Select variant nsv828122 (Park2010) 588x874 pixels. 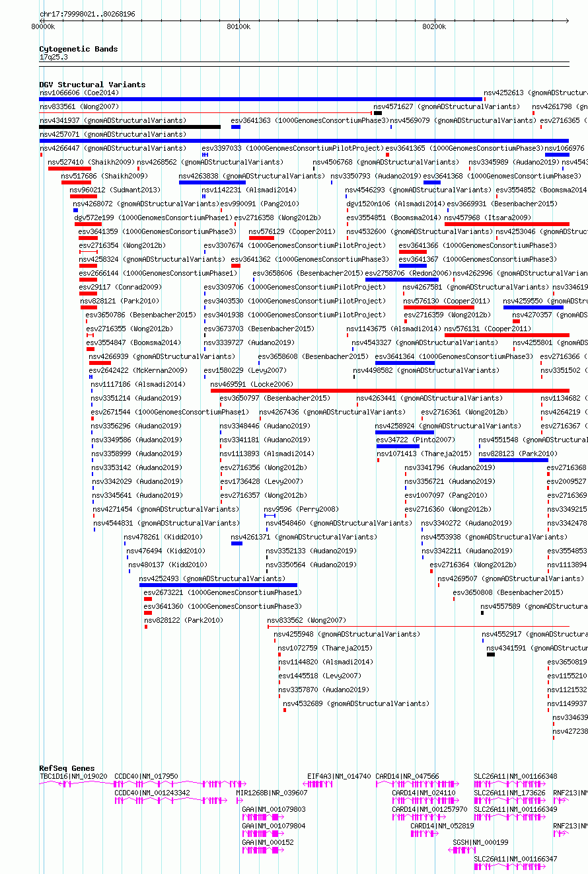[184, 620]
